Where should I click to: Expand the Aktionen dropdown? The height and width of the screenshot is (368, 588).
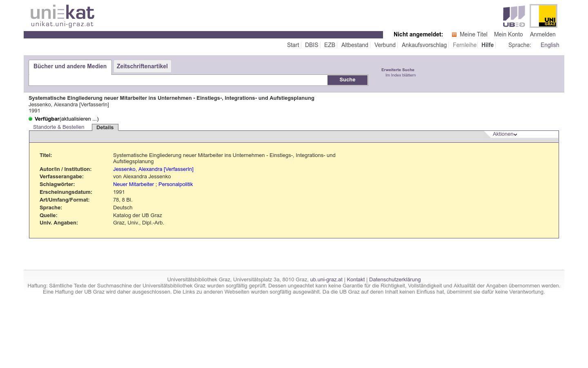coord(505,134)
